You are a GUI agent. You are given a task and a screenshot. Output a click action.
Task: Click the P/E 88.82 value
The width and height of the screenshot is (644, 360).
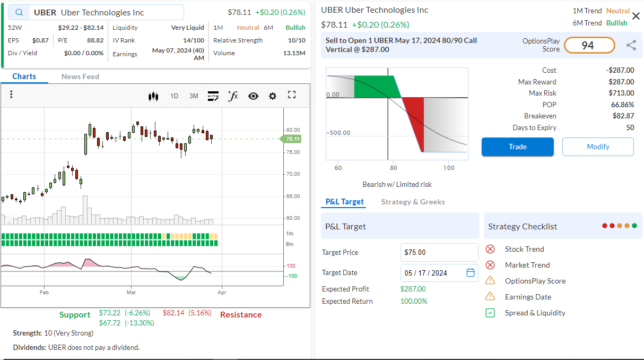click(x=95, y=40)
